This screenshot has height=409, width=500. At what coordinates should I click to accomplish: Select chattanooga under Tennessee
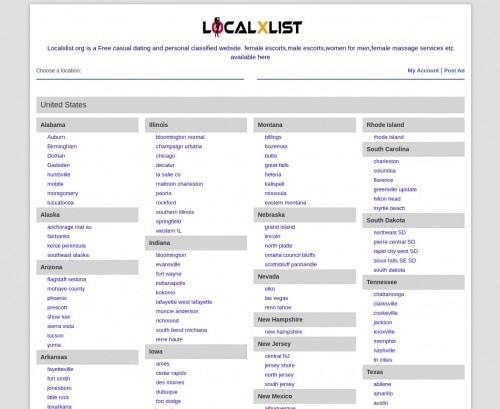click(389, 294)
